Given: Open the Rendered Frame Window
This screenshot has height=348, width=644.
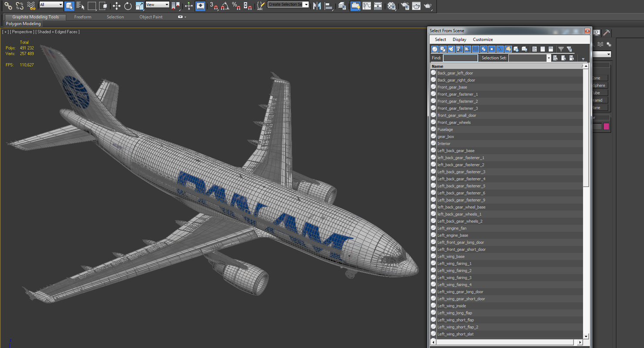Looking at the screenshot, I should click(416, 6).
